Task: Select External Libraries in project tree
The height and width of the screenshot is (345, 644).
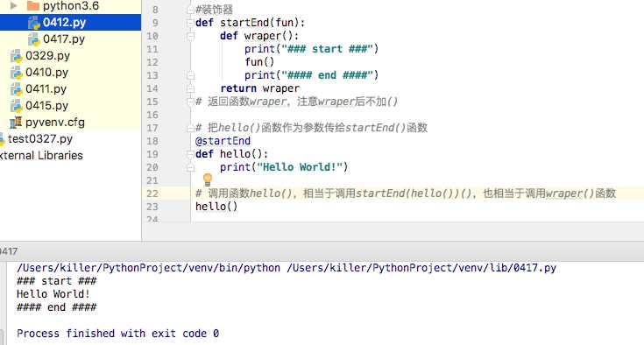Action: (x=41, y=156)
